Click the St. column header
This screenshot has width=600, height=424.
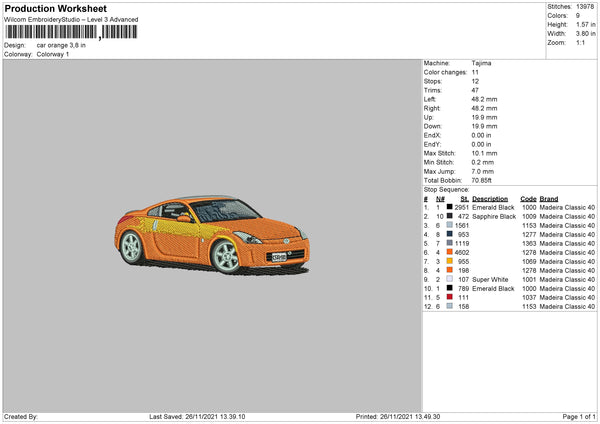(464, 198)
